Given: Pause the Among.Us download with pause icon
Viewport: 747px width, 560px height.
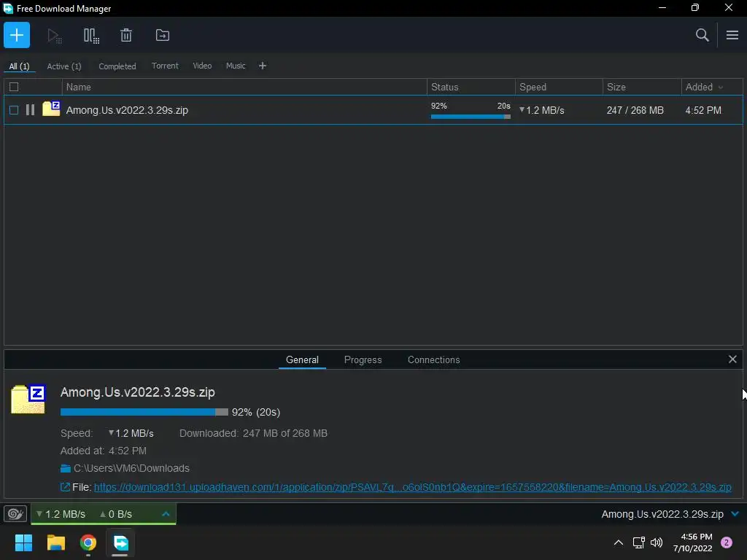Looking at the screenshot, I should click(30, 110).
